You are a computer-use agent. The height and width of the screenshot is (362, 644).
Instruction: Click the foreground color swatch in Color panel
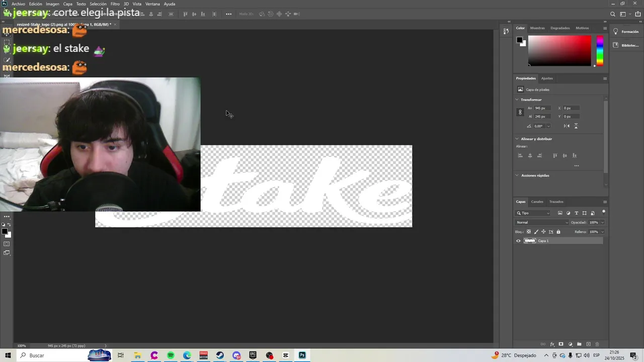click(x=519, y=40)
